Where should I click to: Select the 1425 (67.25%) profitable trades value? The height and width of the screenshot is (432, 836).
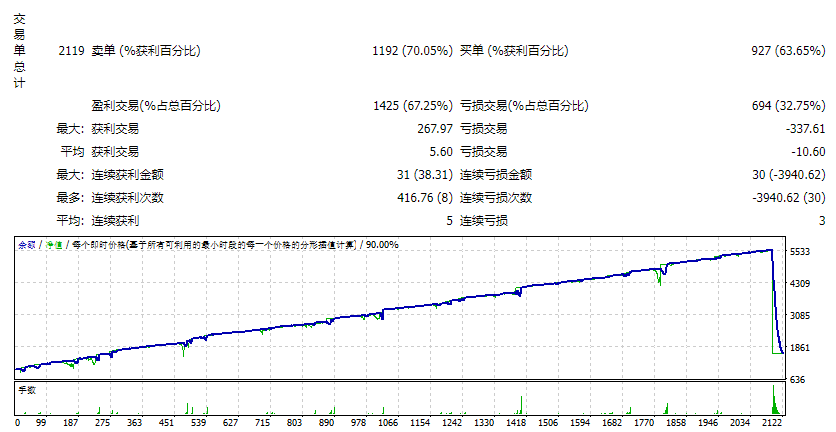coord(413,106)
